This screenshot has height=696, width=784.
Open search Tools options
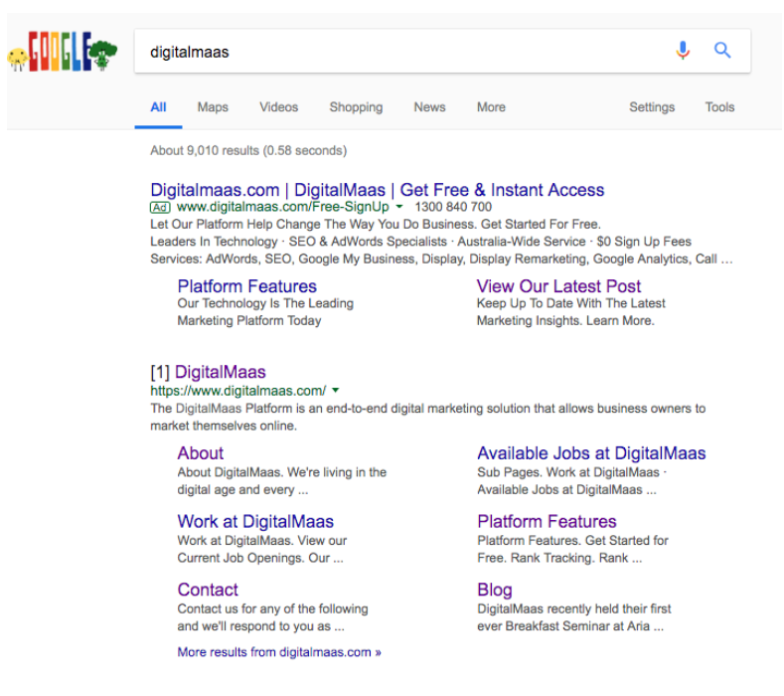tap(719, 107)
